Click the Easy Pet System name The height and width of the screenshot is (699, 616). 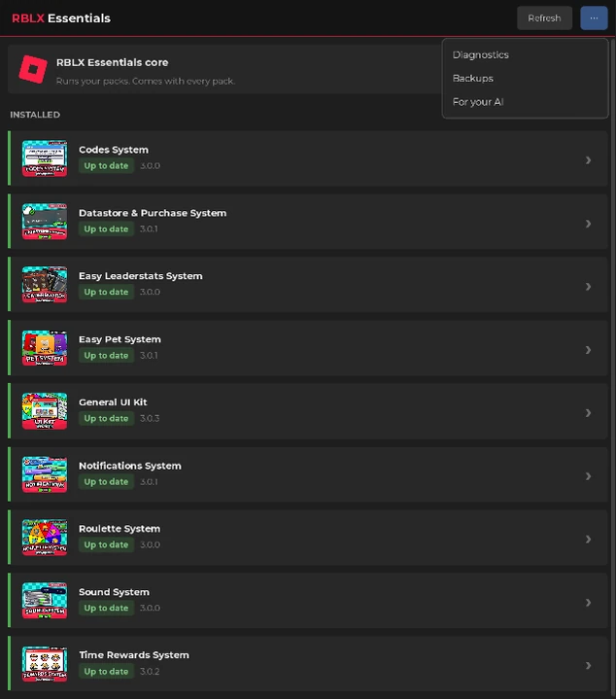[120, 339]
